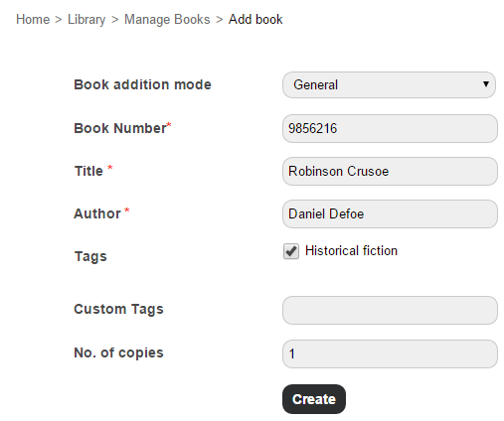This screenshot has height=421, width=504.
Task: Navigate to Manage Books breadcrumb
Action: tap(167, 19)
